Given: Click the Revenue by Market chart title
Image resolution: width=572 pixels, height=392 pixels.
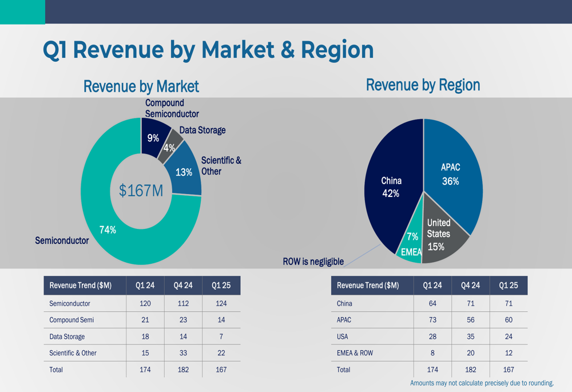Looking at the screenshot, I should [x=141, y=86].
